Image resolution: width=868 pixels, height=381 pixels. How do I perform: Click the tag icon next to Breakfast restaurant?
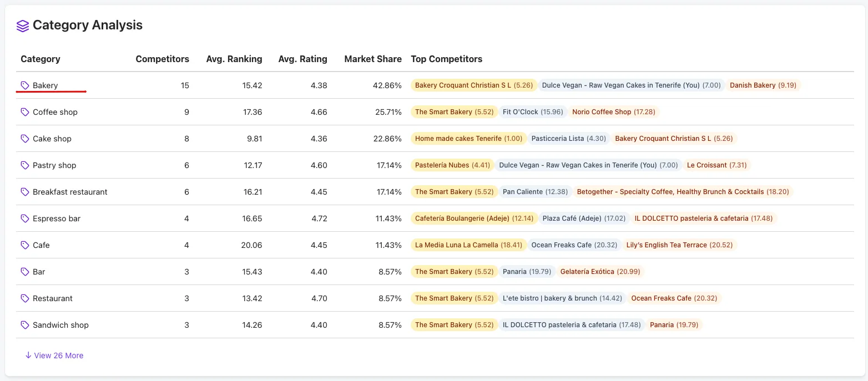[x=25, y=192]
